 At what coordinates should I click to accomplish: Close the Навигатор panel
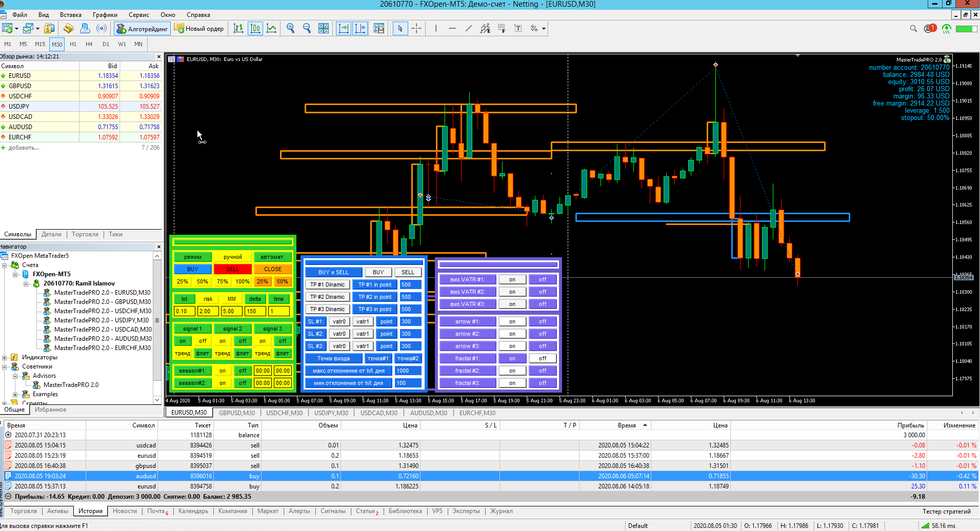click(x=159, y=247)
